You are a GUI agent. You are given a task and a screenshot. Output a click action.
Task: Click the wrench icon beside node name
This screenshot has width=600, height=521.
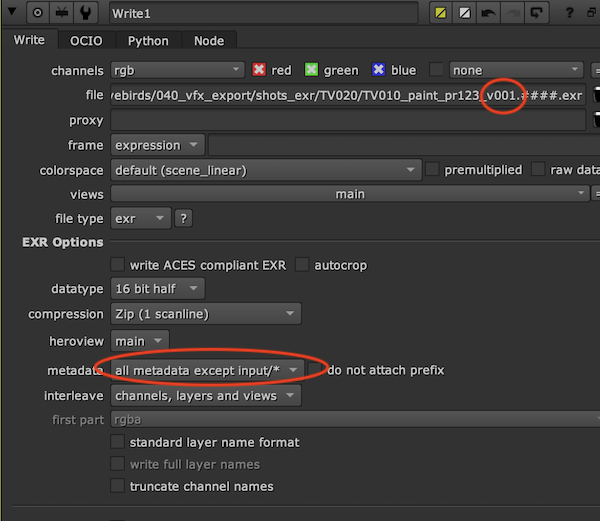87,13
